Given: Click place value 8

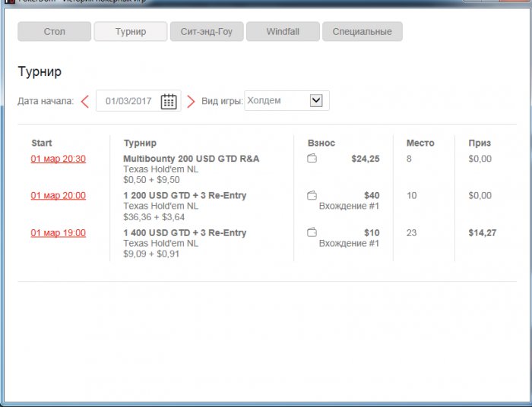Looking at the screenshot, I should [x=409, y=159].
